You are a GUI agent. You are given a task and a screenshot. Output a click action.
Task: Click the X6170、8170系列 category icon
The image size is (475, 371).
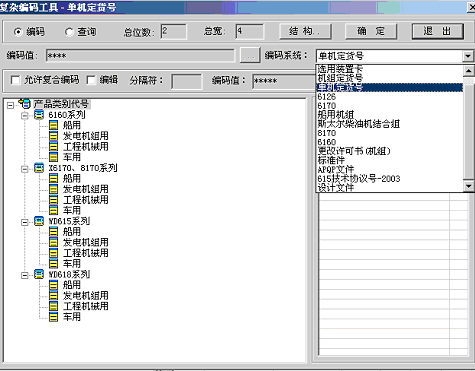39,168
